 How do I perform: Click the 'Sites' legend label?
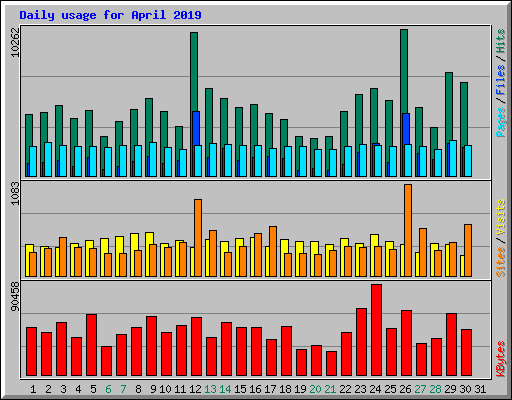click(x=500, y=262)
